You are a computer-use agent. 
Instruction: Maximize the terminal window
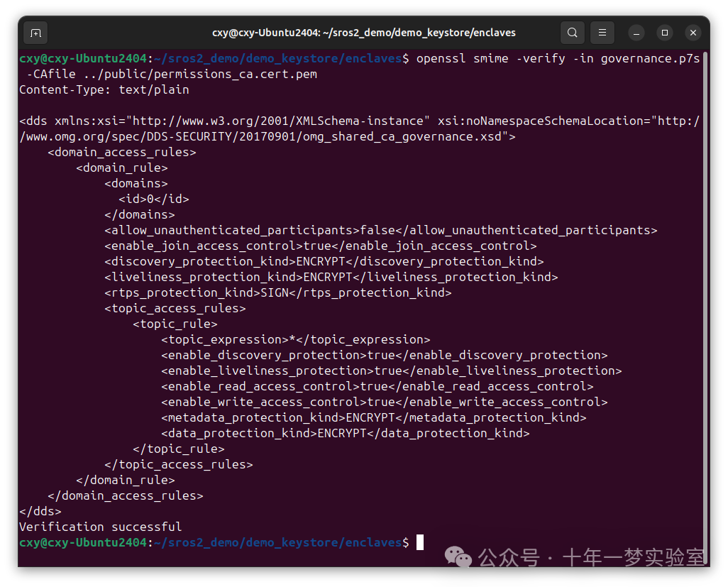pos(665,33)
